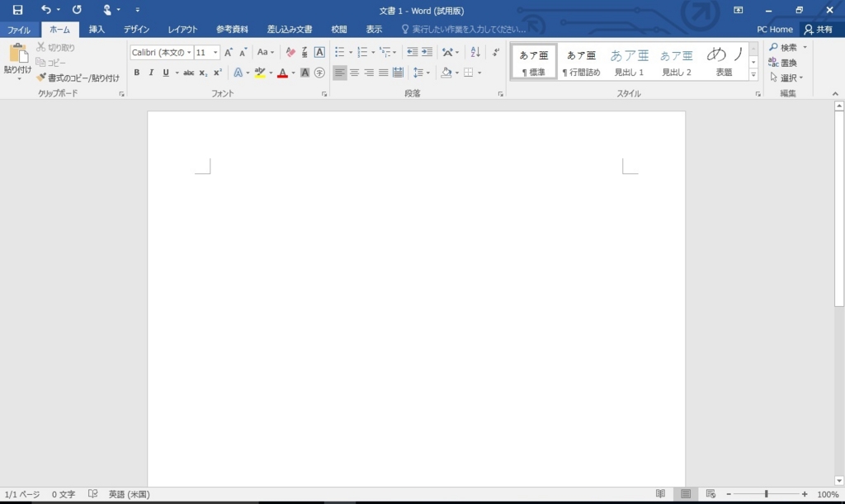Start a bulleted list
Viewport: 845px width, 504px height.
click(339, 52)
